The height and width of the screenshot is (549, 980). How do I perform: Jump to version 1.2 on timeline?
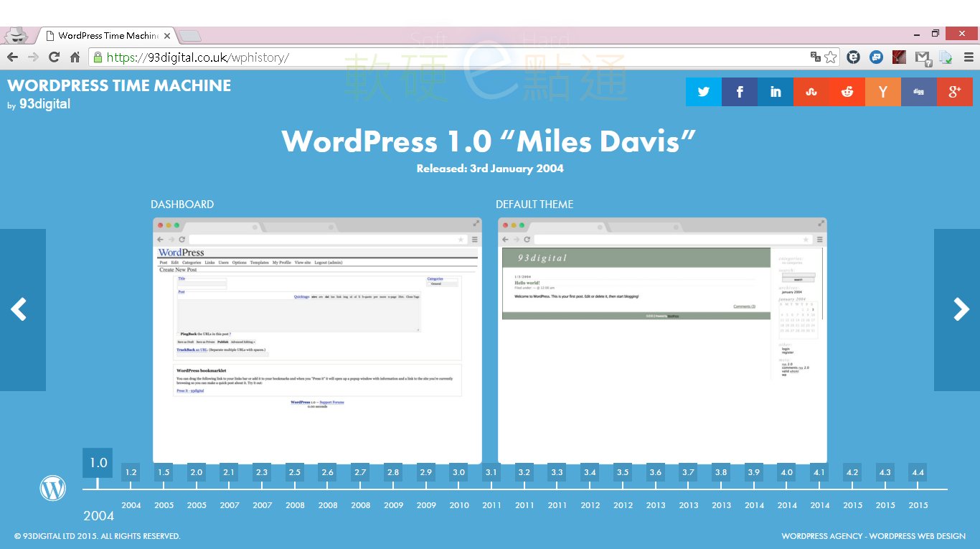[x=131, y=472]
